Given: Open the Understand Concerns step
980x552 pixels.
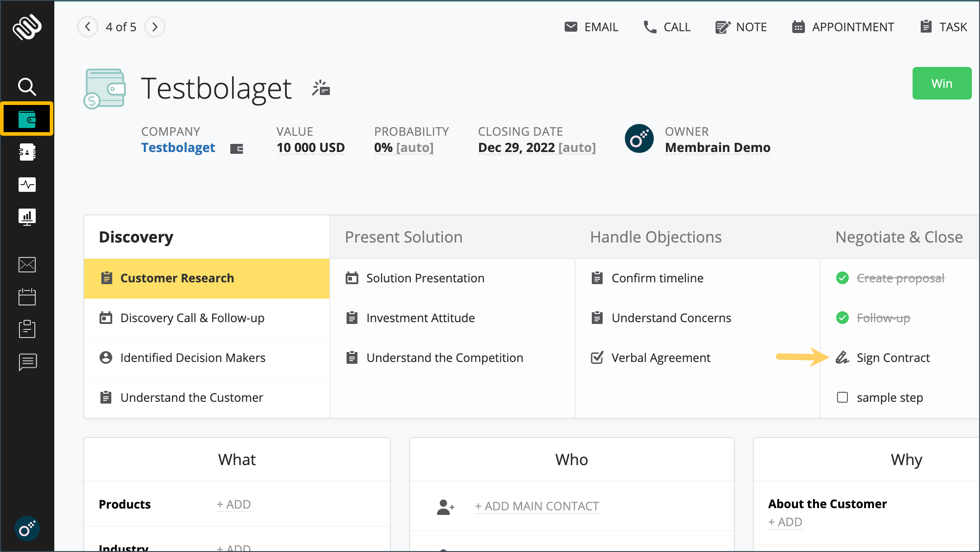Looking at the screenshot, I should click(698, 318).
